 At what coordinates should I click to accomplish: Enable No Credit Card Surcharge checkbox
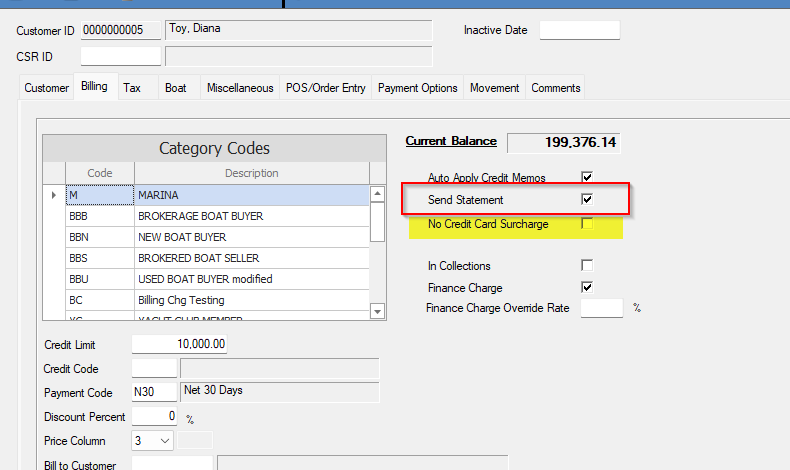(x=587, y=224)
